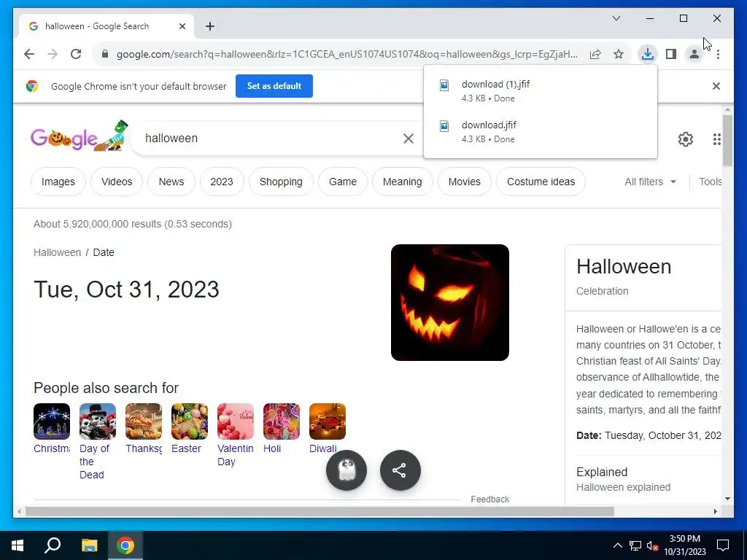Click the ghost Halloween game button

pos(347,470)
